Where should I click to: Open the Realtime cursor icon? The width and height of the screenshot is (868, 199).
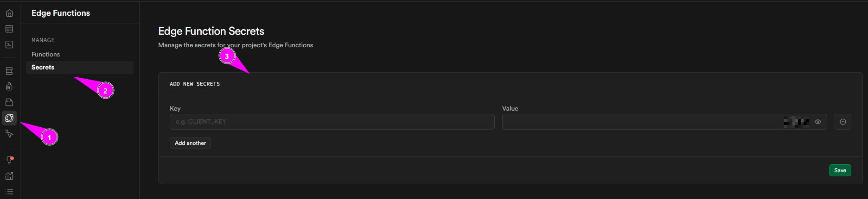tap(9, 134)
